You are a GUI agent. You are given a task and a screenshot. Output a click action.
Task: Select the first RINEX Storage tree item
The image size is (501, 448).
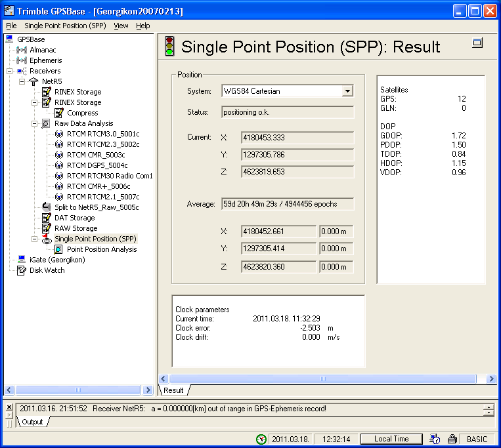[x=77, y=92]
